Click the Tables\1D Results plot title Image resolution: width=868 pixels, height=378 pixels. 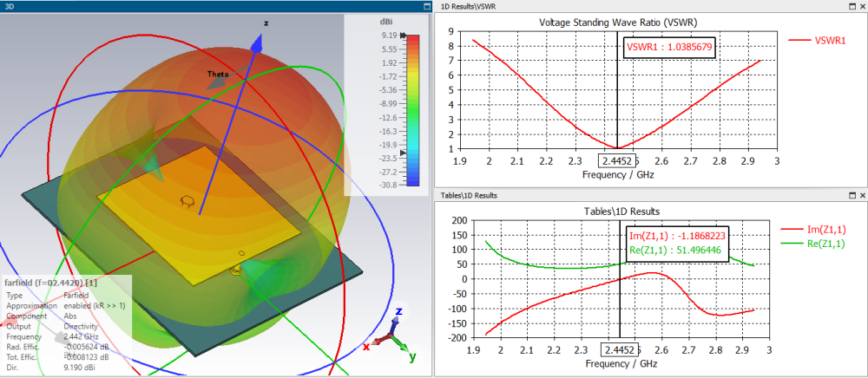point(622,212)
